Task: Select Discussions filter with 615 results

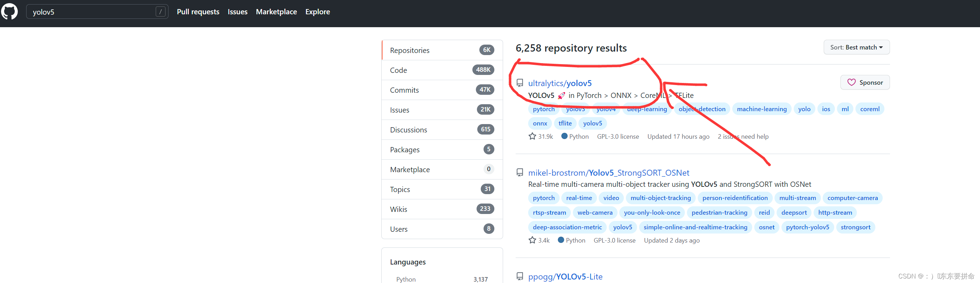Action: click(442, 130)
